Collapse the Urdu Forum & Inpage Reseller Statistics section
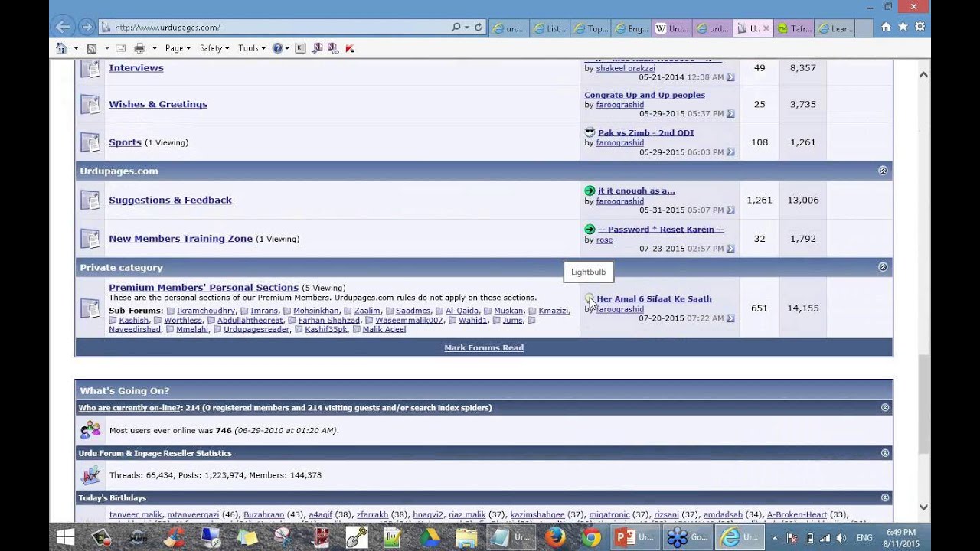This screenshot has height=551, width=980. [x=885, y=453]
